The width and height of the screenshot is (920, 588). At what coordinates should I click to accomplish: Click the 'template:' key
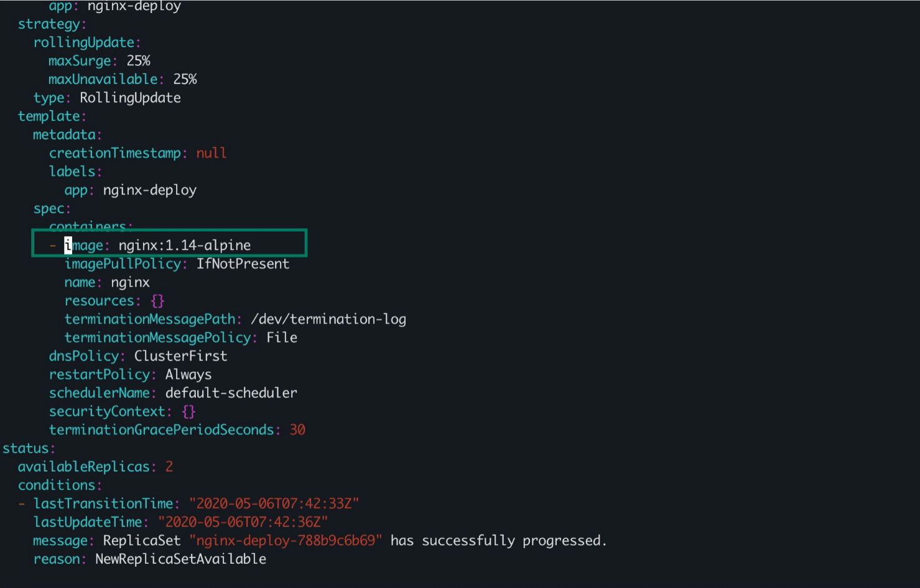click(x=52, y=116)
